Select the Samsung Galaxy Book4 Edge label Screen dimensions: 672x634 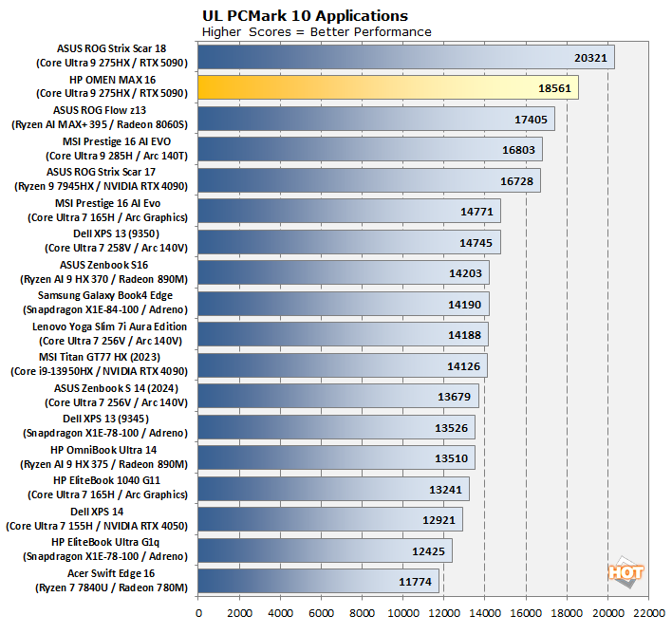point(105,303)
